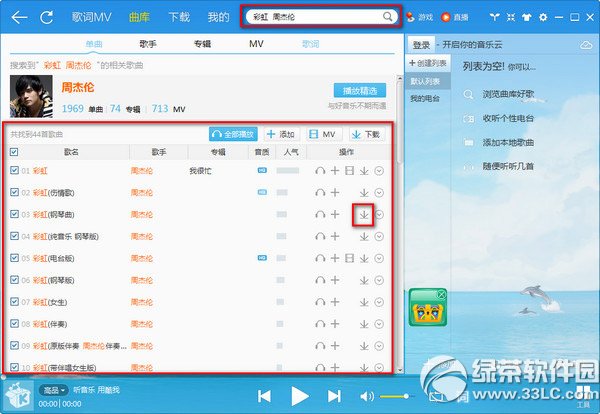Select the MV results tab
Image resolution: width=600 pixels, height=414 pixels.
pyautogui.click(x=256, y=44)
